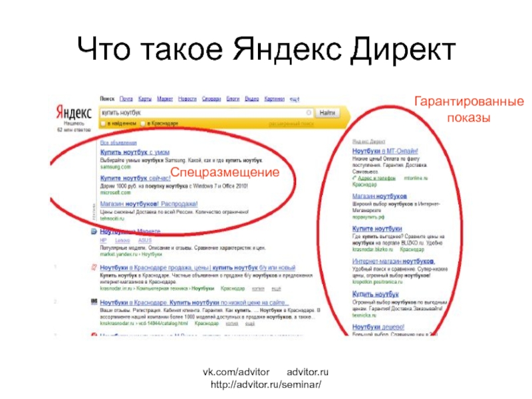
Task: Click the samsung.com URL
Action: tap(115, 167)
